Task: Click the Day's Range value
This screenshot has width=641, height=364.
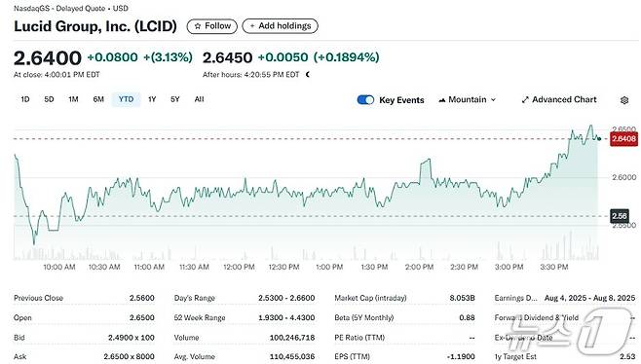Action: click(x=286, y=298)
